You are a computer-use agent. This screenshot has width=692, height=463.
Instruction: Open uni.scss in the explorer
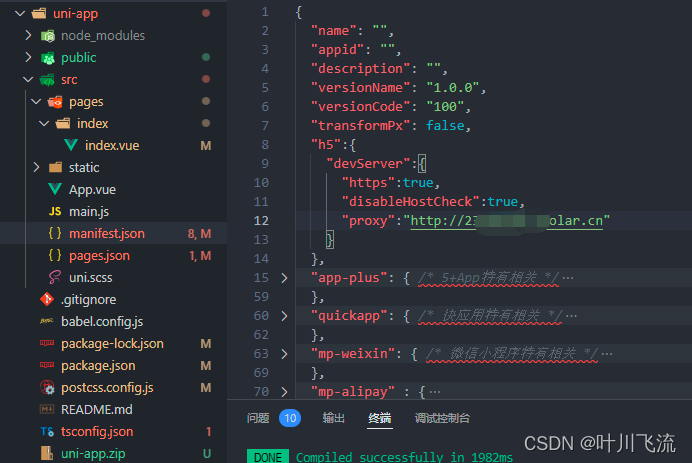click(x=90, y=277)
